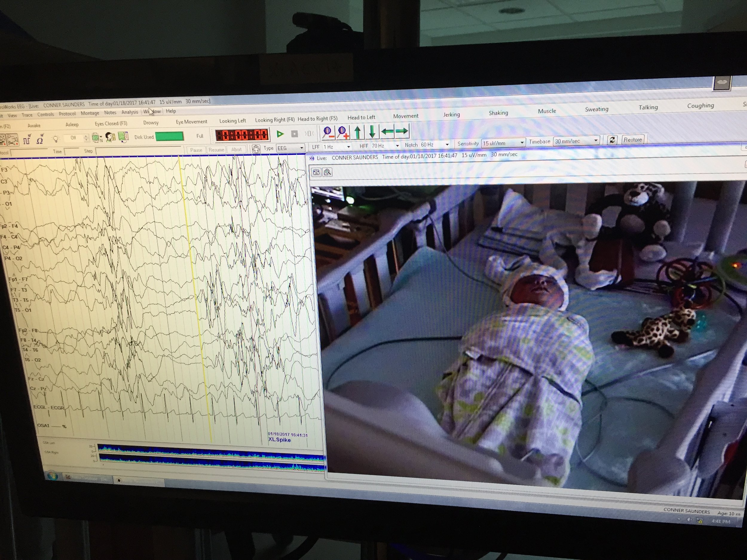Insert the Talking annotation
Image resolution: width=747 pixels, height=560 pixels.
(648, 107)
